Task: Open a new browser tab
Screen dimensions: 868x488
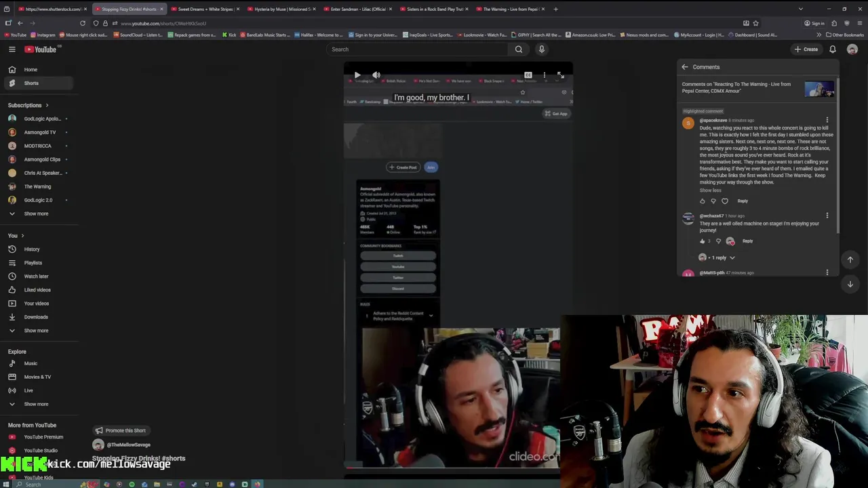Action: point(555,9)
